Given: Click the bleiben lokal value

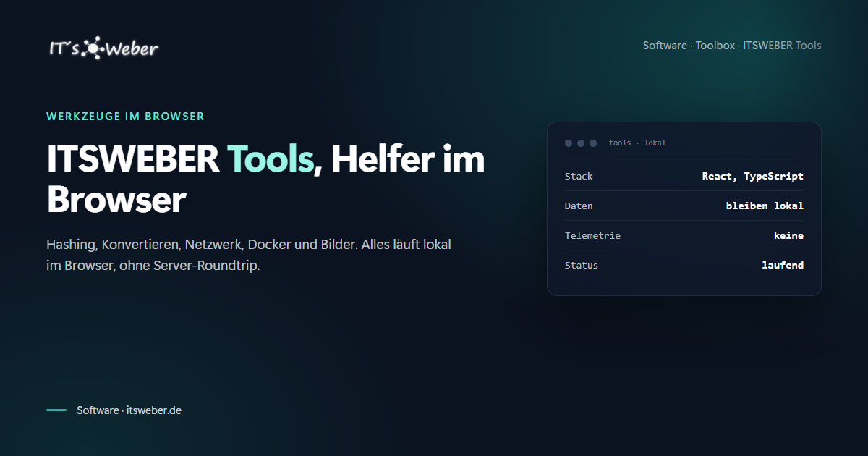Looking at the screenshot, I should (765, 206).
